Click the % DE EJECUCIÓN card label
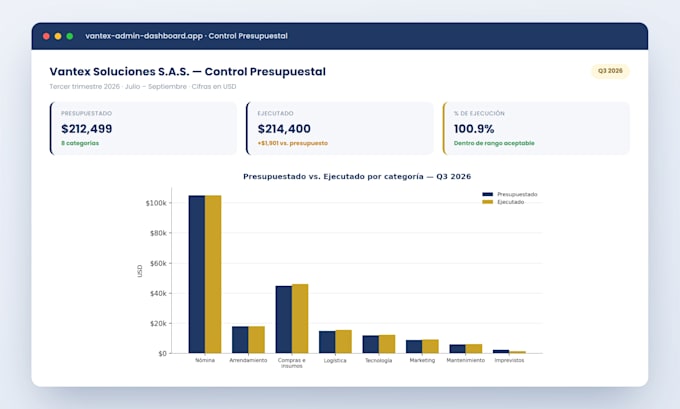Image resolution: width=680 pixels, height=409 pixels. 479,113
